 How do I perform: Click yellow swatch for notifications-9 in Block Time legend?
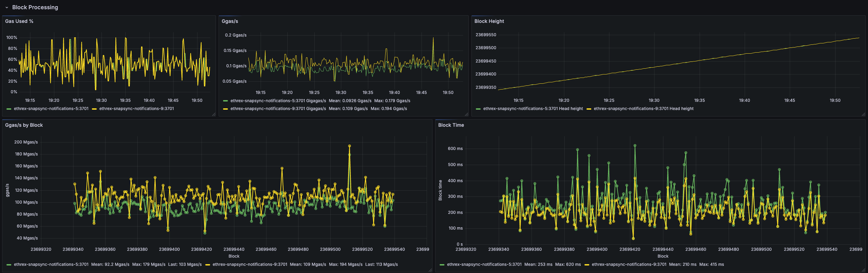(587, 265)
